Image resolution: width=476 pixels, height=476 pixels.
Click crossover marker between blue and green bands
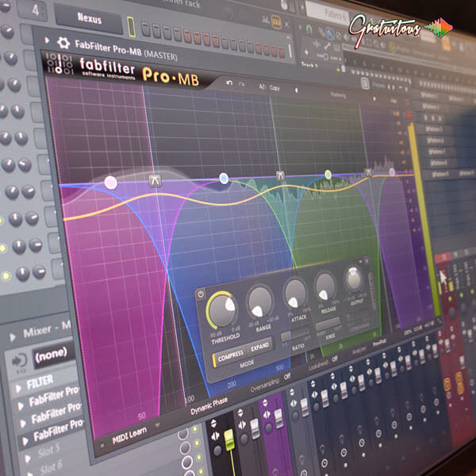coord(281,175)
